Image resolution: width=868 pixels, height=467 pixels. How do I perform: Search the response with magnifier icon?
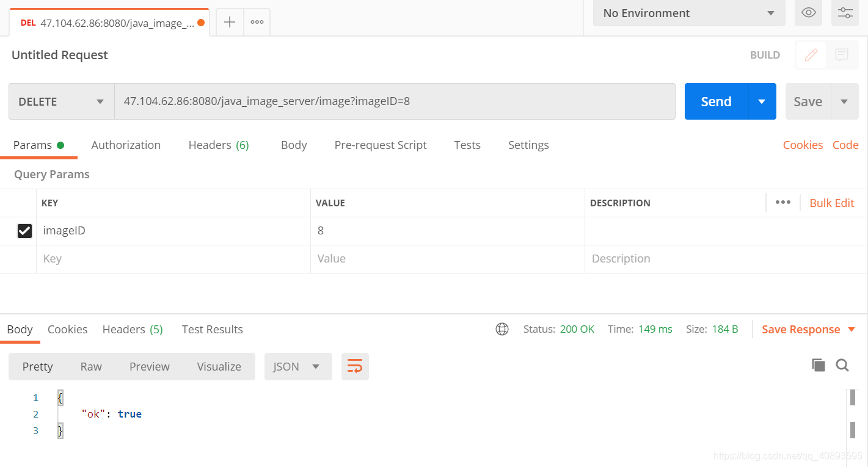click(x=842, y=365)
